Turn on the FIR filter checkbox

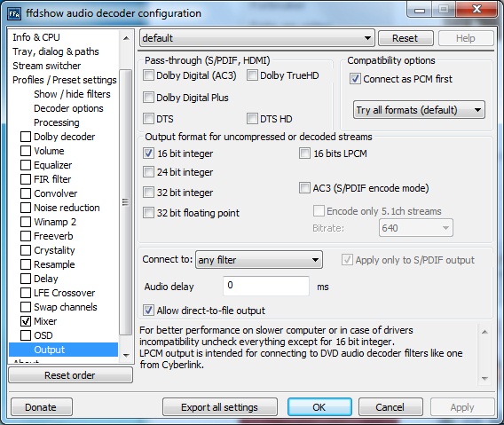pyautogui.click(x=26, y=179)
